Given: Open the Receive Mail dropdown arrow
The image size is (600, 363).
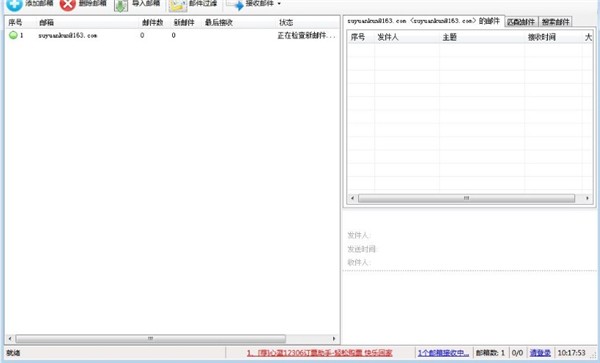Looking at the screenshot, I should click(x=279, y=4).
